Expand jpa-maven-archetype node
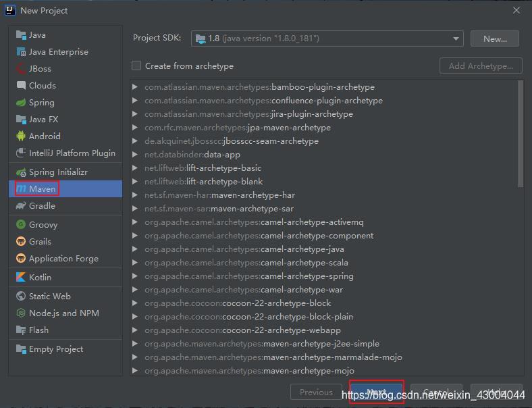 coord(135,128)
